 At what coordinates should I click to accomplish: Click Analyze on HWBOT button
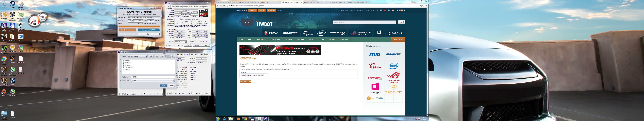pos(148,30)
